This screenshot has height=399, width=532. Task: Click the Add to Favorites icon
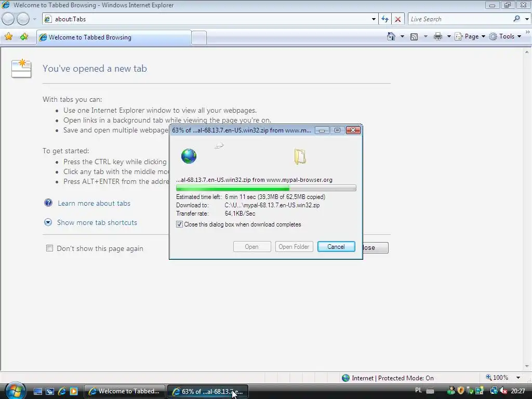pos(24,37)
